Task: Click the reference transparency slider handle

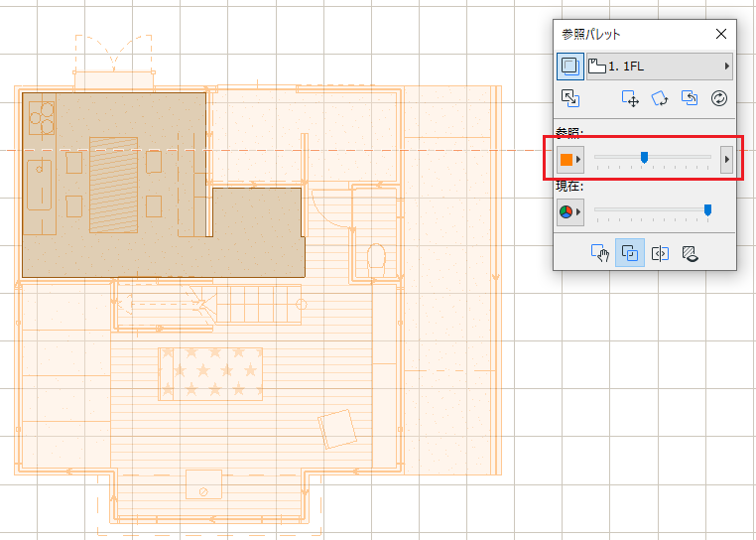Action: pyautogui.click(x=644, y=157)
